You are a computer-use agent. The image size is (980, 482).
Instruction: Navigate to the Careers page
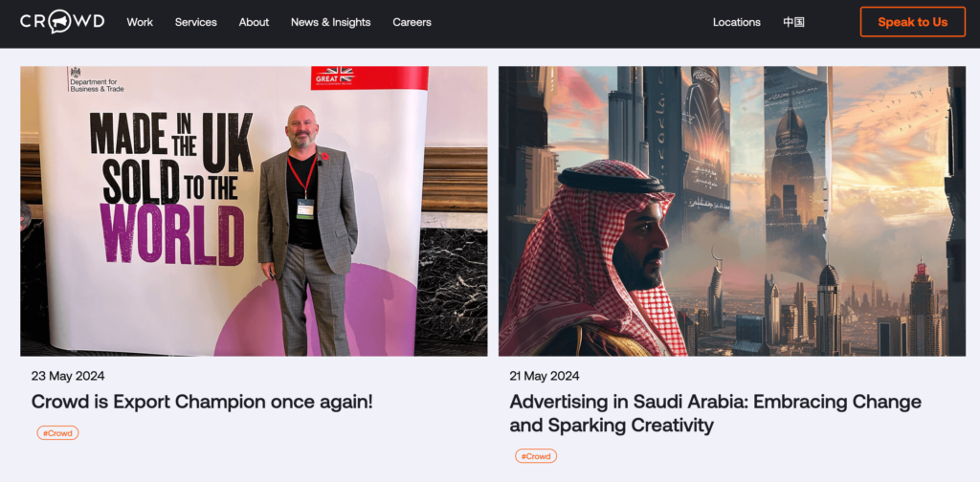(412, 22)
